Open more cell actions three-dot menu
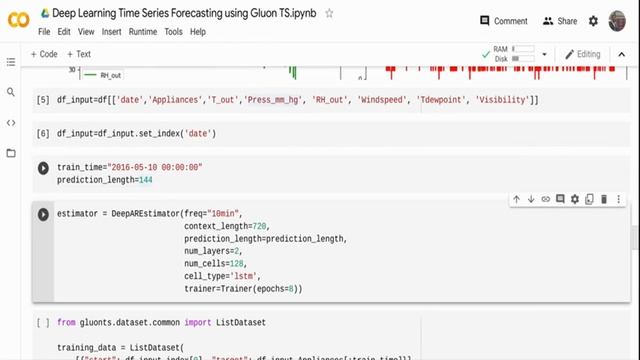The height and width of the screenshot is (360, 640). (618, 199)
